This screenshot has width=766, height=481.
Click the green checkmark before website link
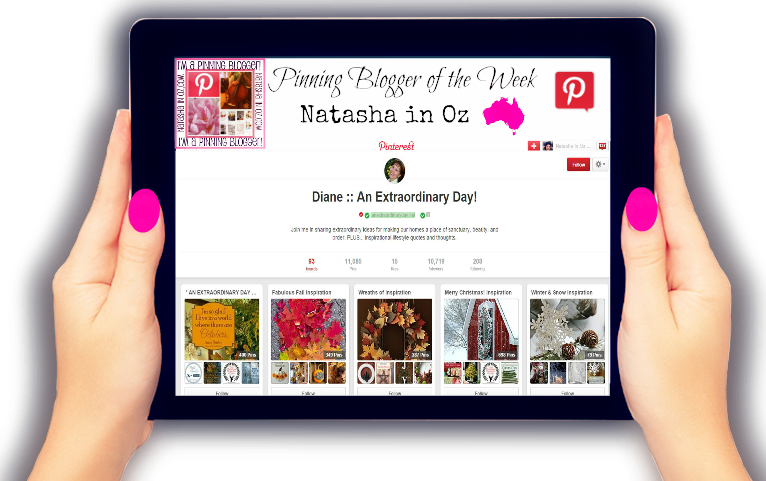[x=367, y=215]
